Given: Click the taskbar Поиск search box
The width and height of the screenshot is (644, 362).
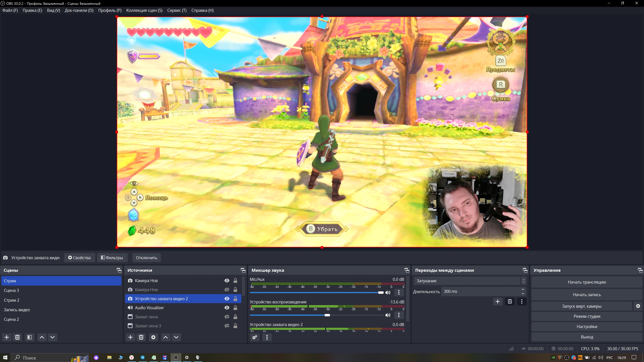Looking at the screenshot, I should tap(50, 357).
